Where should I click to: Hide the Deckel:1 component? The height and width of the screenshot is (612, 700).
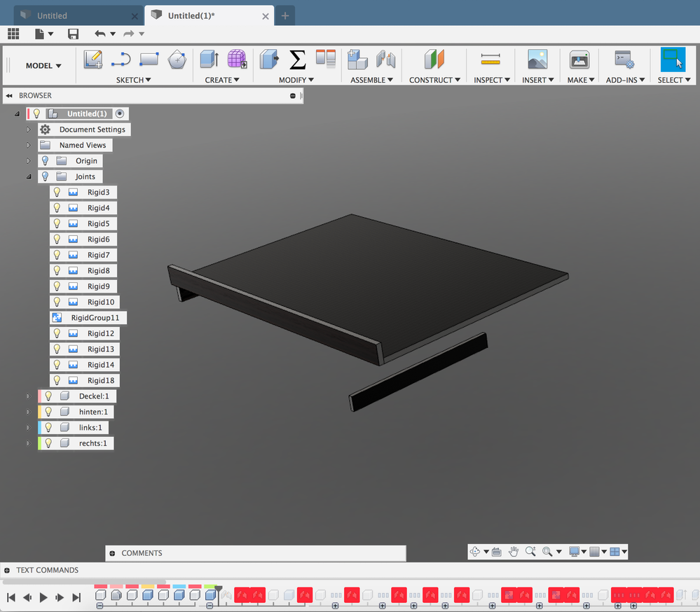(x=48, y=396)
